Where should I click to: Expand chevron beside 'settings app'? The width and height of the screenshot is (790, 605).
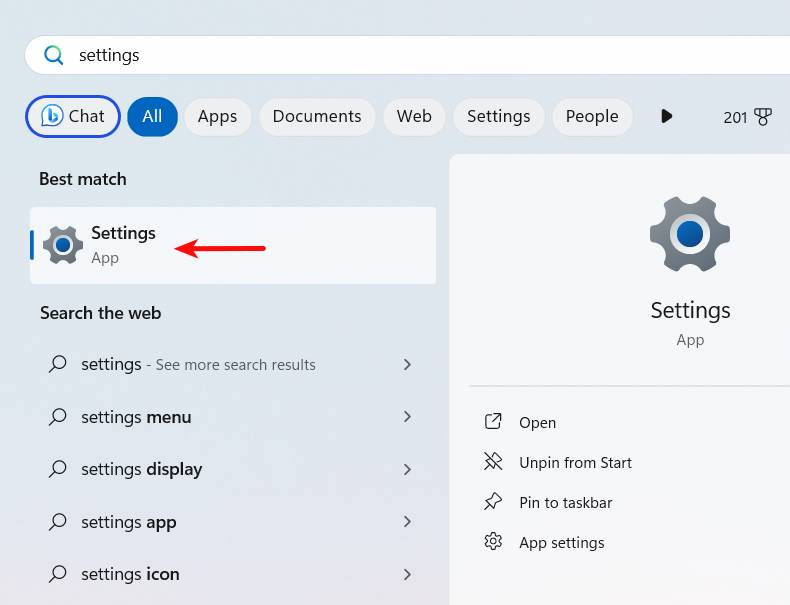(x=407, y=521)
